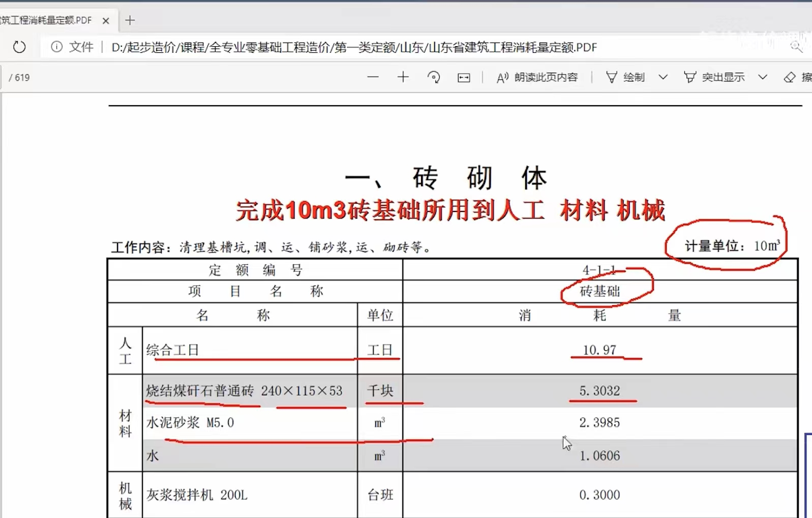Click the value 5.3032
812x518 pixels.
point(599,391)
